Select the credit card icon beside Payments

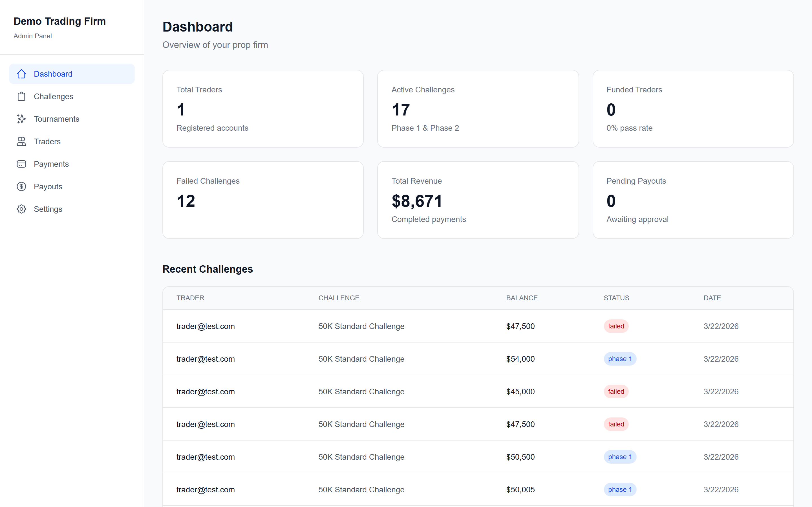21,164
